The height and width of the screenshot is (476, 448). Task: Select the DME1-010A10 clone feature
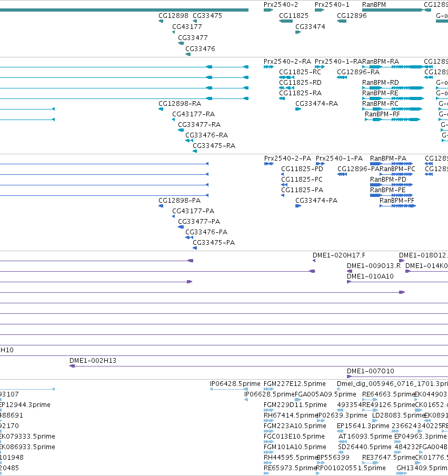(397, 282)
